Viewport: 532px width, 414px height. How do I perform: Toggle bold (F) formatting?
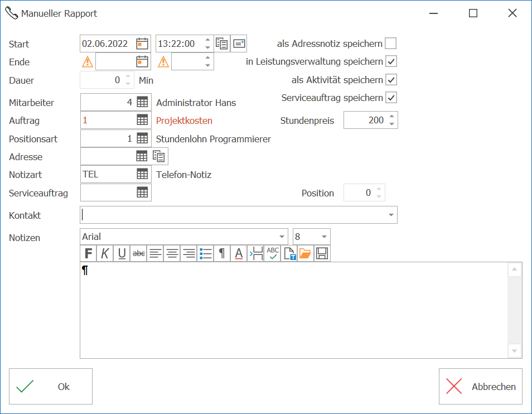coord(88,253)
